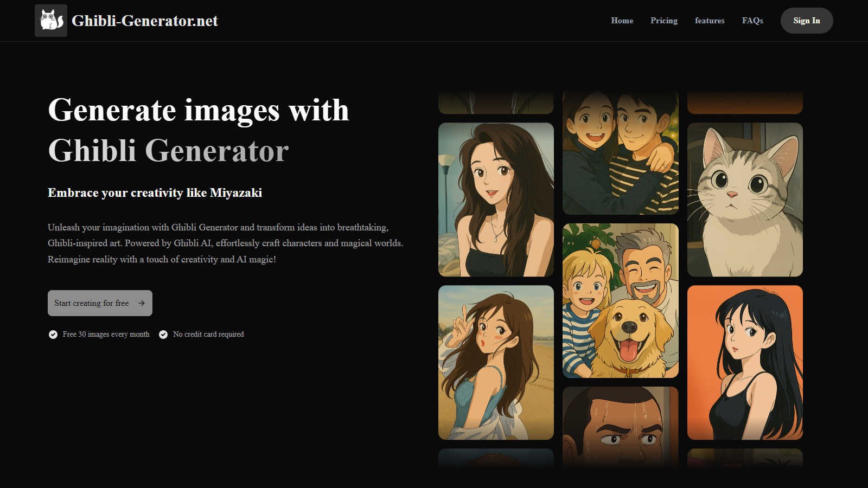
Task: Open the family with golden retriever thumbnail
Action: [x=621, y=301]
